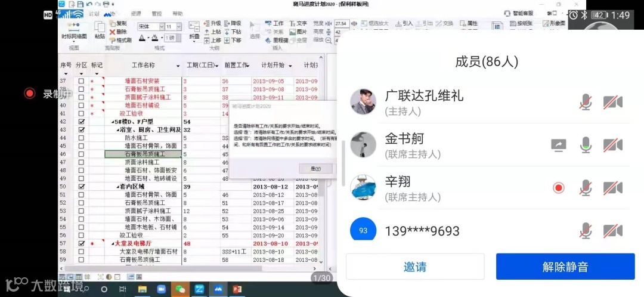Insert 文字 text element
The image size is (644, 297).
pyautogui.click(x=298, y=23)
